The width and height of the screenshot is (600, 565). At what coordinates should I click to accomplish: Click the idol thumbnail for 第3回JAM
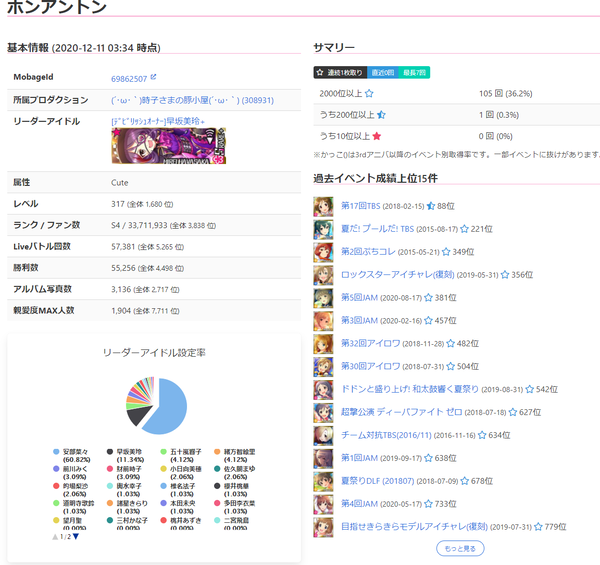[x=323, y=321]
